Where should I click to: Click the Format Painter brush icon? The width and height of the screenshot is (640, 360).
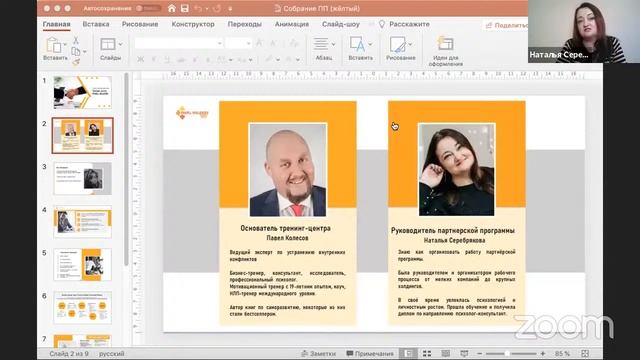(x=76, y=62)
